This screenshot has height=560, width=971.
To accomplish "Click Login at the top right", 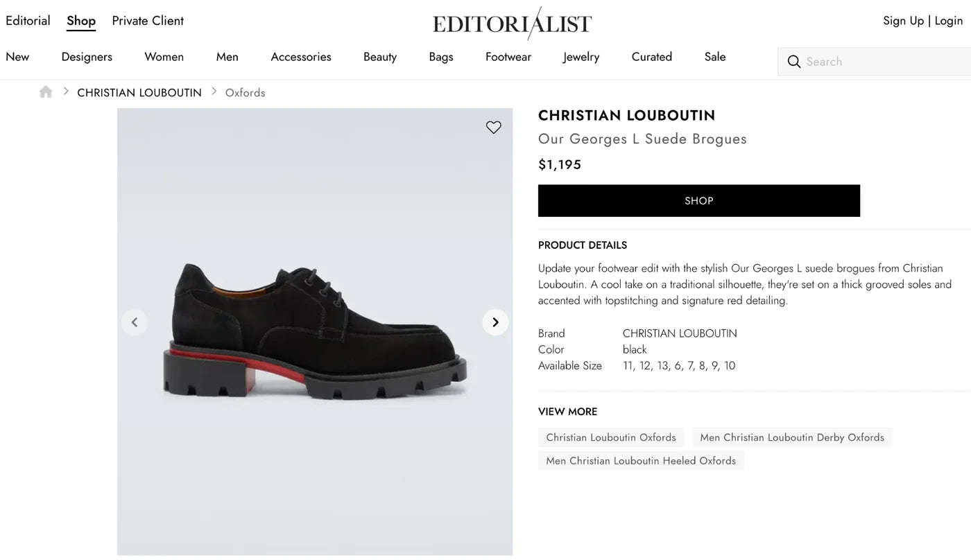I will click(948, 21).
